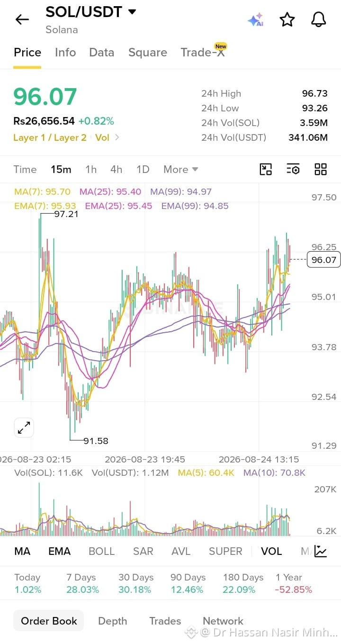The image size is (341, 644).
Task: Click the 97.21 high marker on chart
Action: 66,214
